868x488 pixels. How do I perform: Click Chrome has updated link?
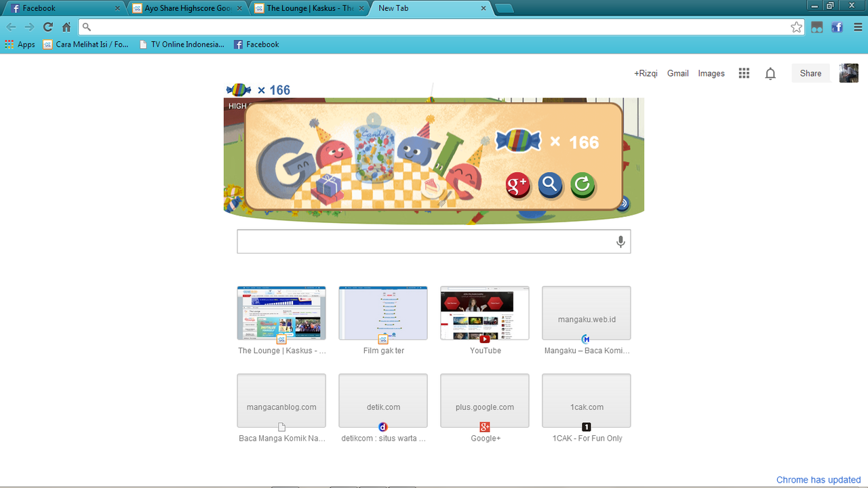click(818, 480)
